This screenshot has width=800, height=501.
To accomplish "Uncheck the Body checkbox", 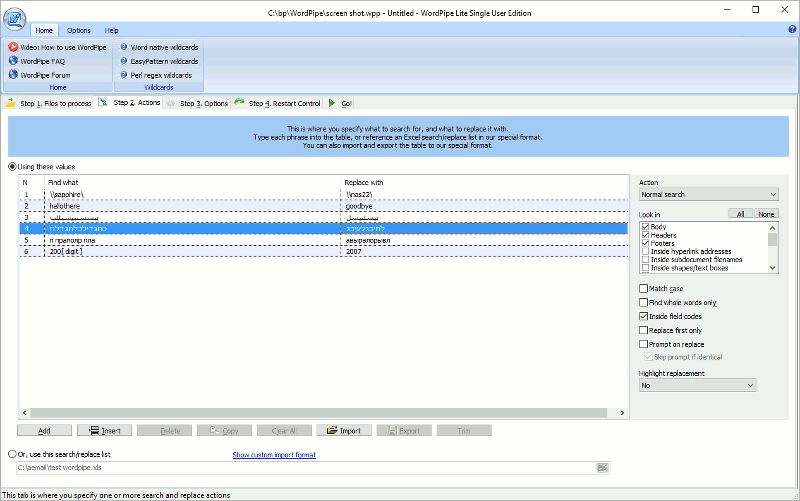I will (x=645, y=227).
